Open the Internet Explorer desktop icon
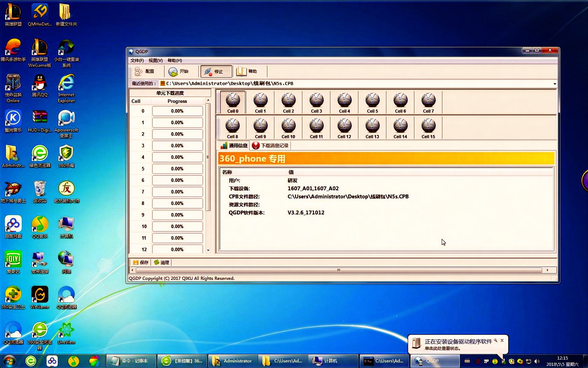 pyautogui.click(x=66, y=89)
